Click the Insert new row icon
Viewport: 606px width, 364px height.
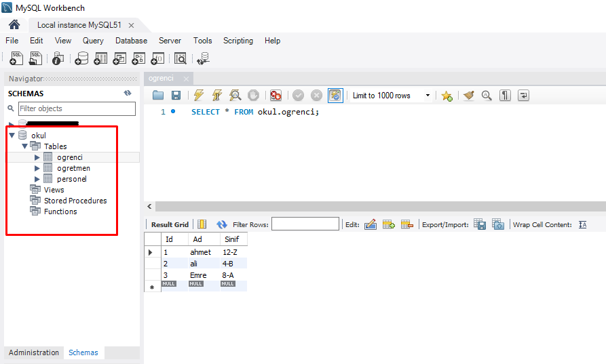[x=389, y=224]
